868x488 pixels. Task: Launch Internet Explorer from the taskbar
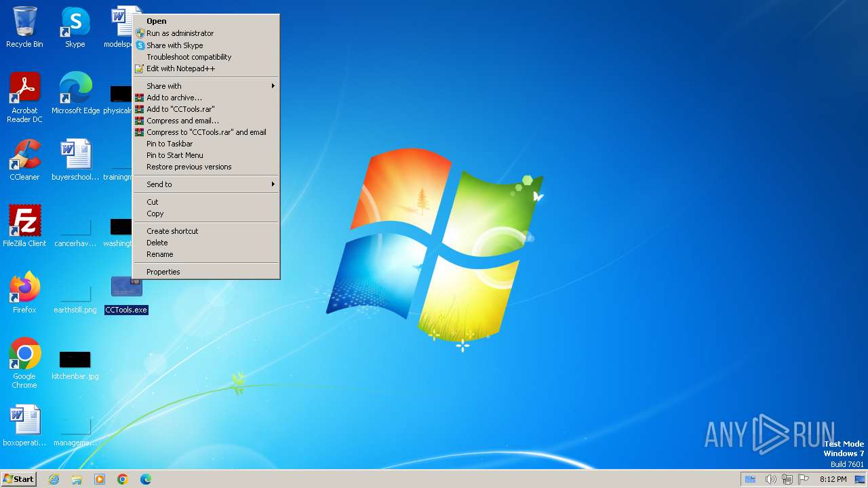pos(54,479)
